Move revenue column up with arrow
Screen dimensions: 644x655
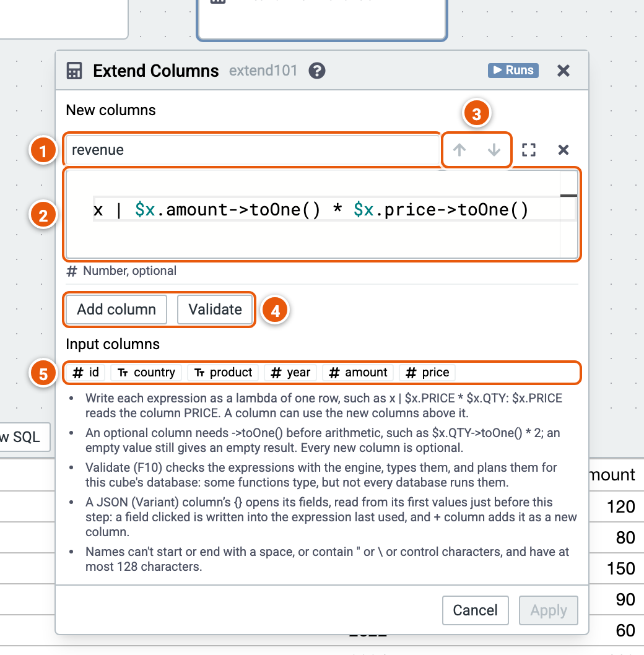click(459, 150)
